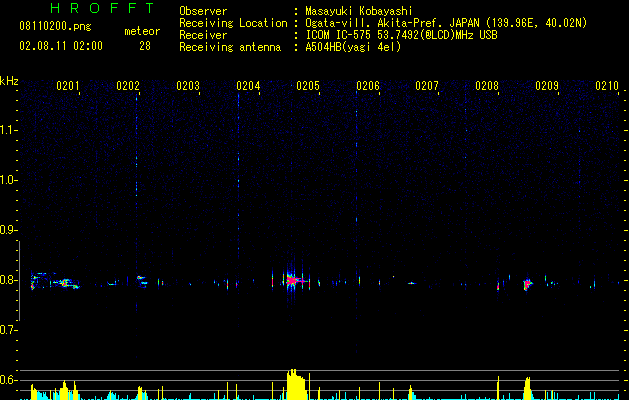Click the A504HB(yagi 4el) antenna value

pyautogui.click(x=353, y=47)
